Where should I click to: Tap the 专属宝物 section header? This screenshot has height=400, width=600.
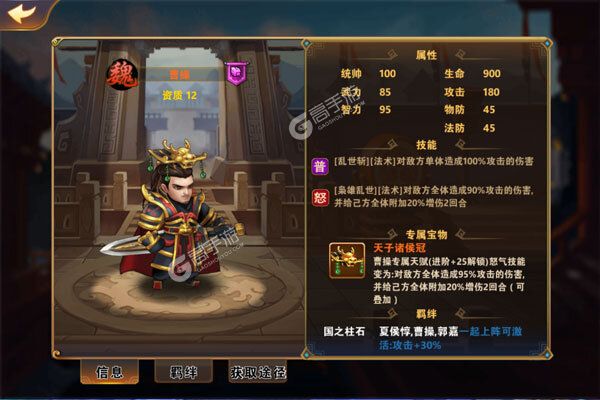click(426, 234)
